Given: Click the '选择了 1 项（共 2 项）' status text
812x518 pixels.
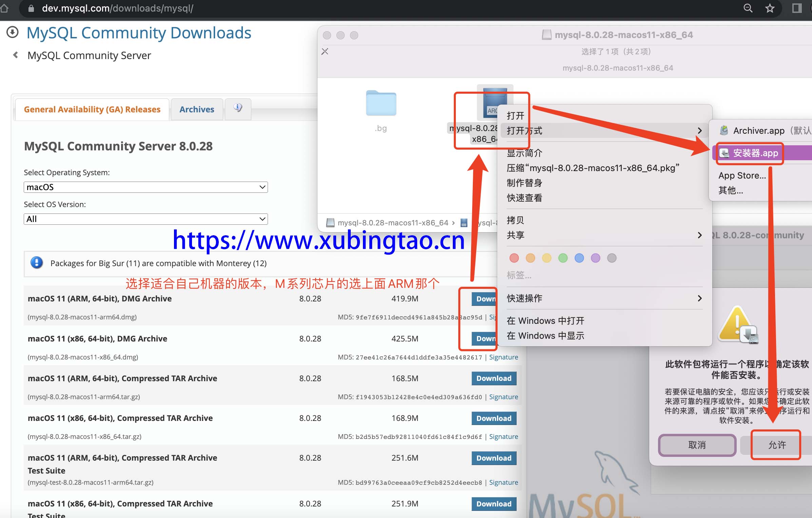Looking at the screenshot, I should [616, 52].
